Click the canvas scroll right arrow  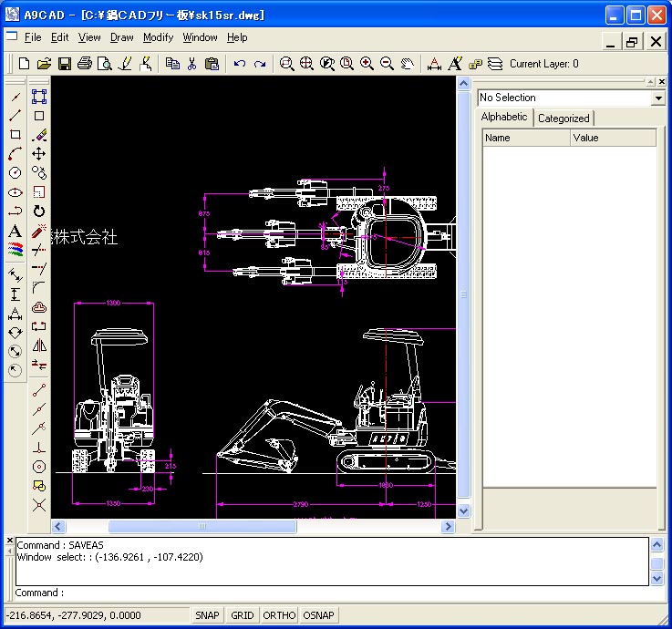click(x=448, y=526)
